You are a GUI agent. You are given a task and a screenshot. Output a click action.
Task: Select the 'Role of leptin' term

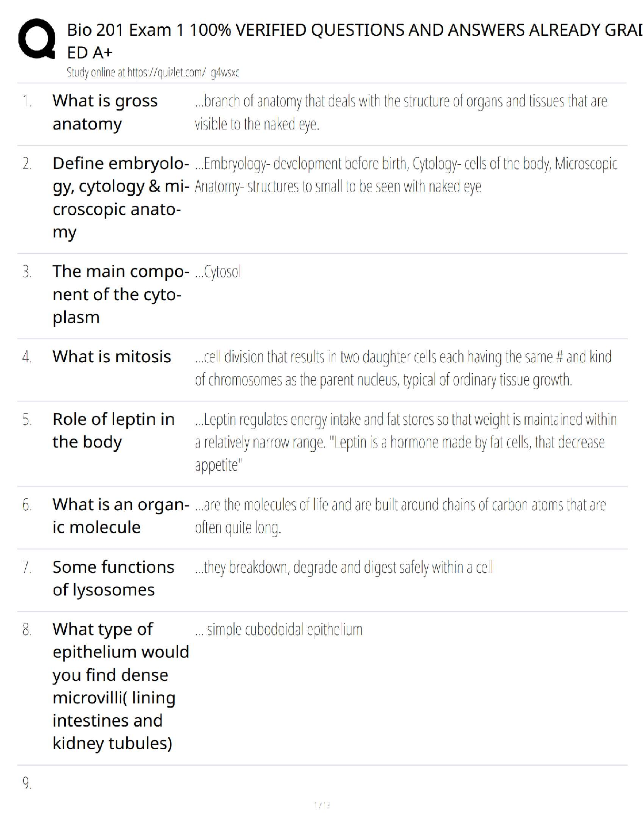[x=114, y=430]
